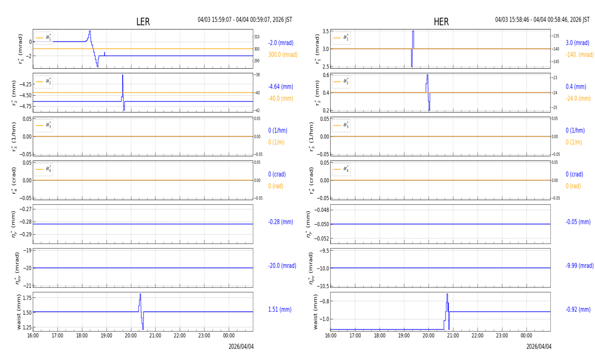This screenshot has width=595, height=364.
Task: Click the LER value -20.0 (mrad)
Action: click(x=282, y=266)
